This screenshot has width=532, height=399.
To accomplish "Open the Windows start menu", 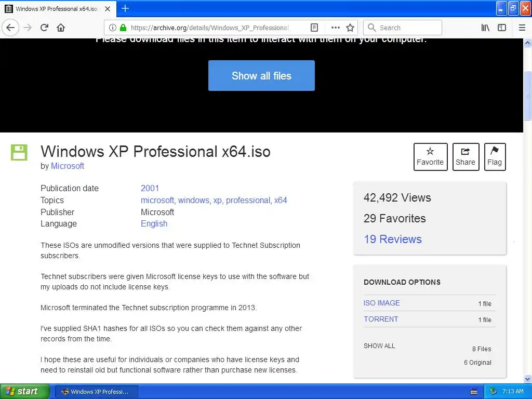I will [25, 391].
